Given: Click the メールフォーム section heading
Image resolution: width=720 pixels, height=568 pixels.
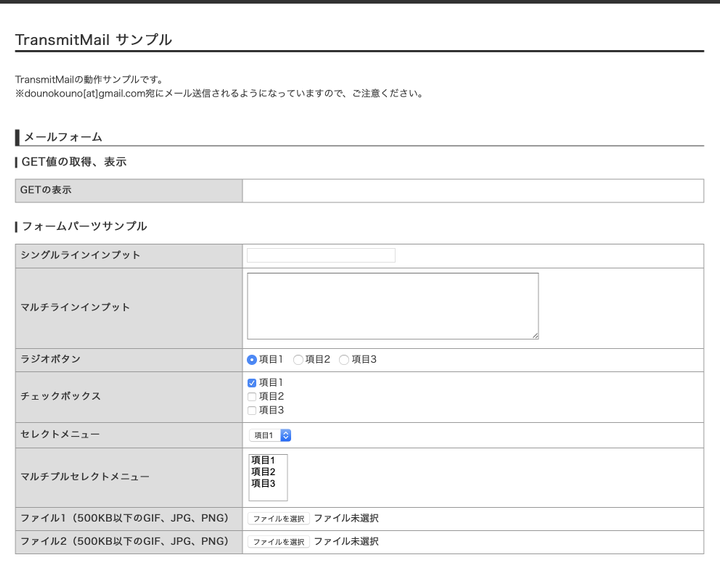Looking at the screenshot, I should (63, 137).
